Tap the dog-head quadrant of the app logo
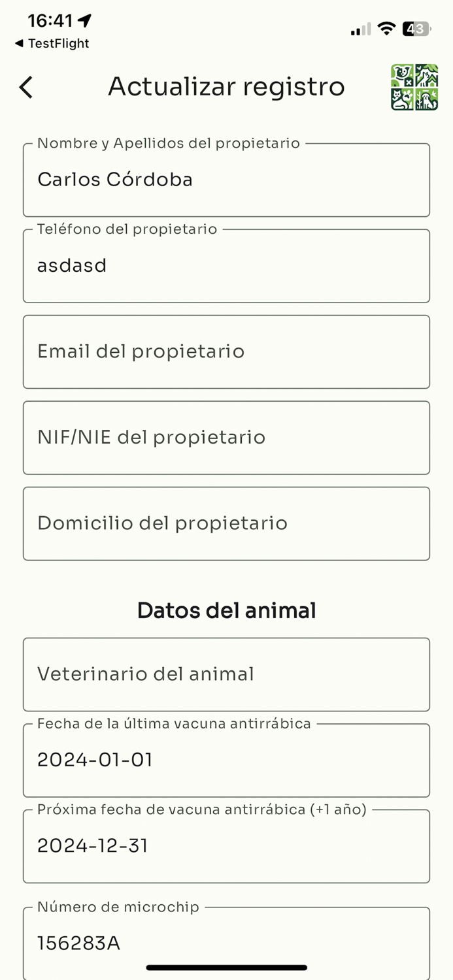 tap(401, 74)
